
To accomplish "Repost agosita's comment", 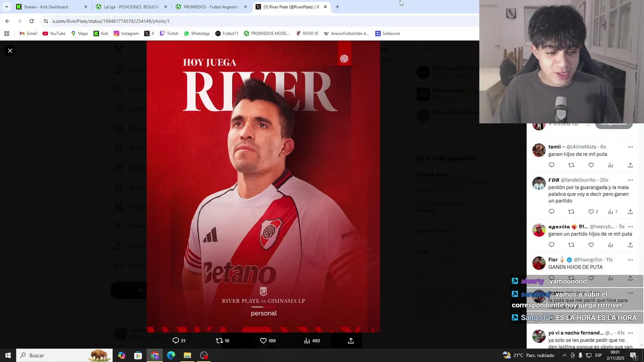I will (571, 245).
